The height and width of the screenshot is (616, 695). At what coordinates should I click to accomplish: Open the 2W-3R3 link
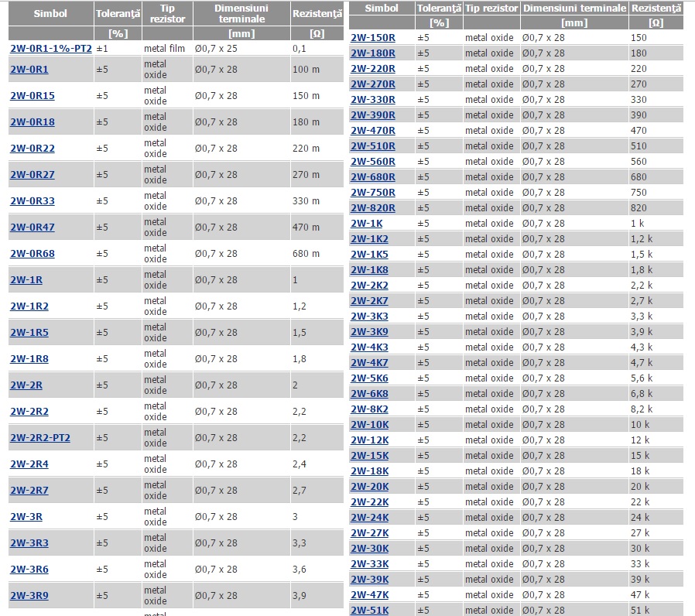[29, 543]
